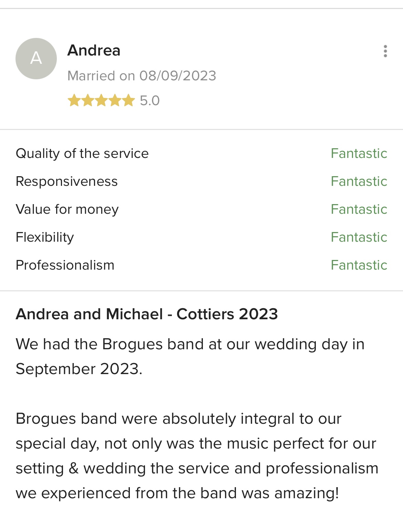
Task: Click the Responsiveness label
Action: 67,181
